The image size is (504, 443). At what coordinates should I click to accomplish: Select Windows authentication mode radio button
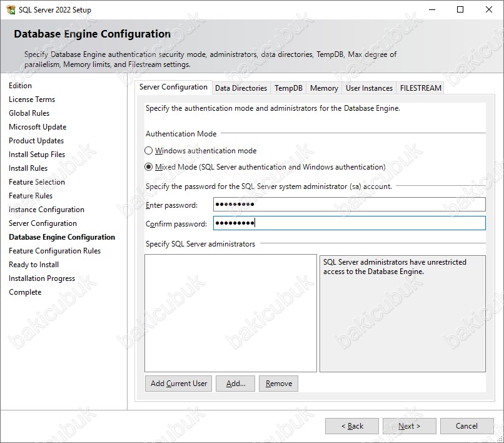click(x=148, y=151)
